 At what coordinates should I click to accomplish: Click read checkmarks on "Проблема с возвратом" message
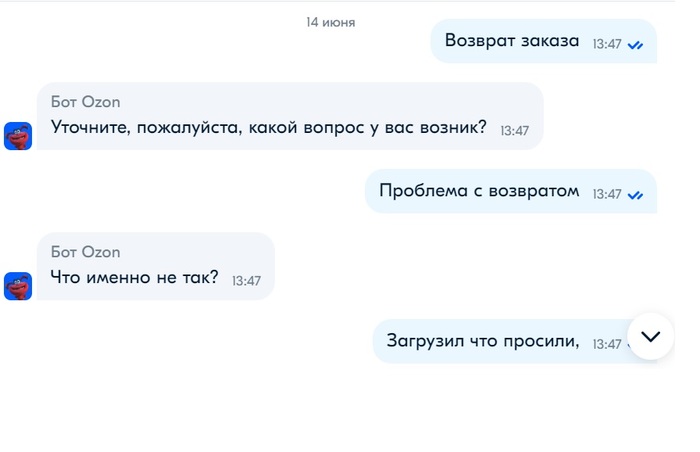[635, 195]
